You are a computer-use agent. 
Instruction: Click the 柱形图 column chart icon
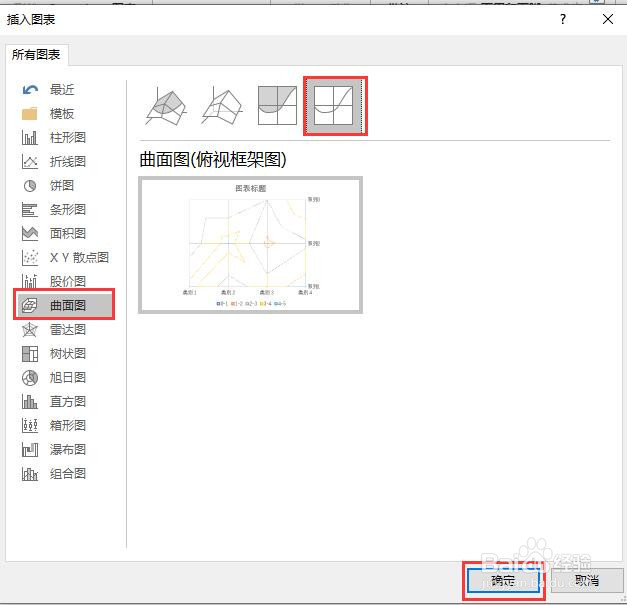click(x=30, y=138)
